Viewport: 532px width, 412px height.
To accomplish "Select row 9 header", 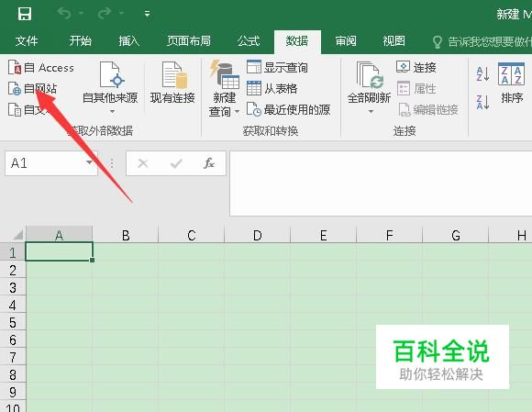I will pos(13,392).
